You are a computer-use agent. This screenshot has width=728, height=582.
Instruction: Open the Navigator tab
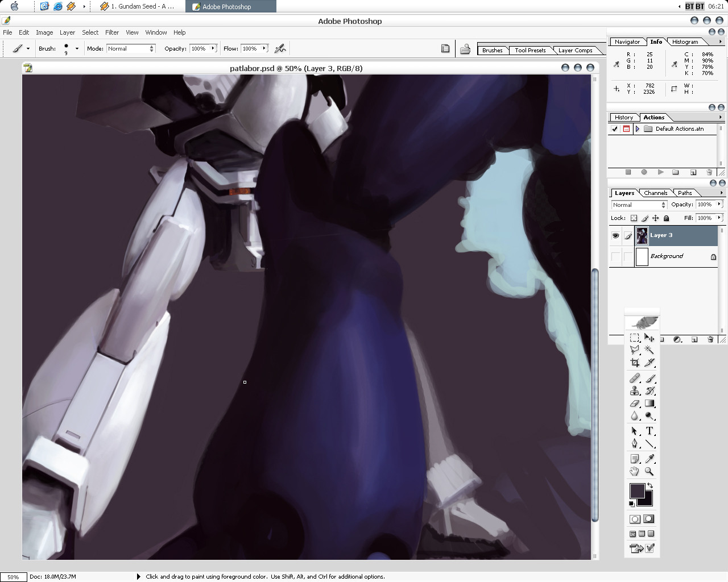[x=627, y=42]
